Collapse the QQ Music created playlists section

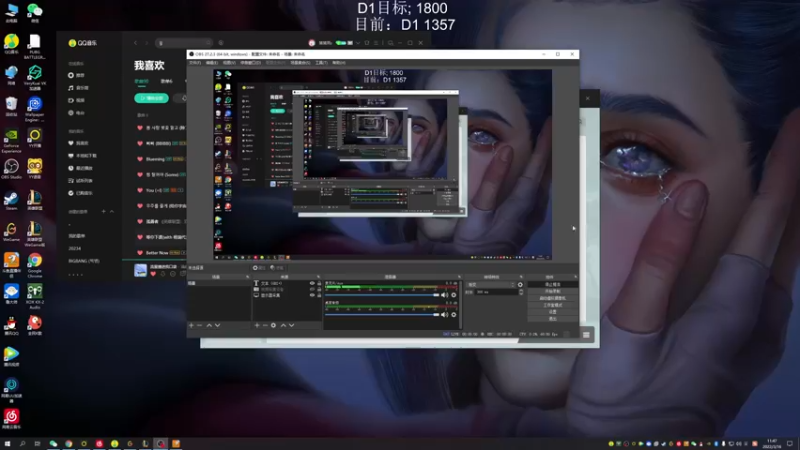tap(112, 211)
